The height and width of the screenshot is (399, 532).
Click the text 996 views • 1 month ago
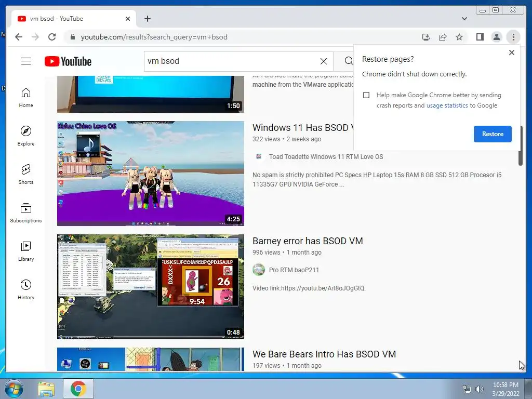click(x=287, y=252)
